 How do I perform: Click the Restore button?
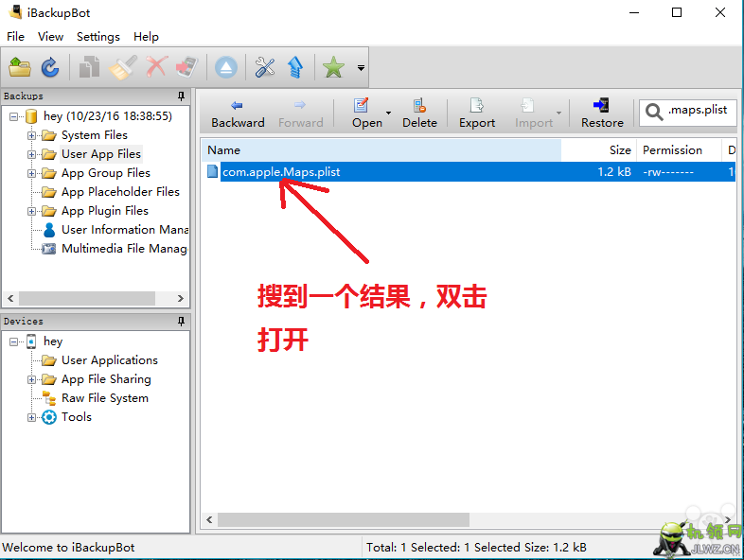pyautogui.click(x=602, y=114)
